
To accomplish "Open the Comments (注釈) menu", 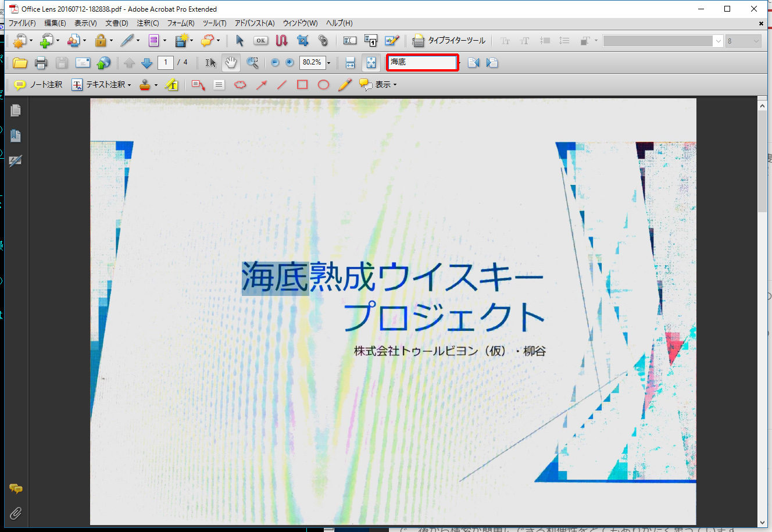I will [148, 23].
